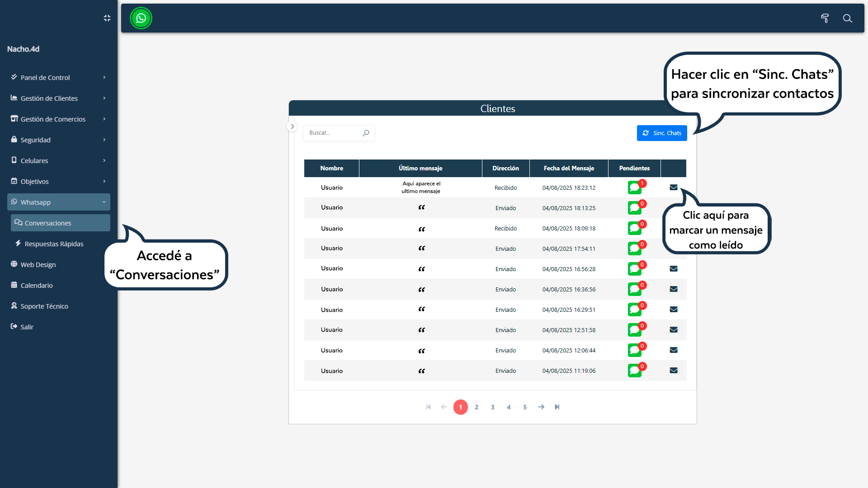Click the paint roller icon next to search

(825, 19)
